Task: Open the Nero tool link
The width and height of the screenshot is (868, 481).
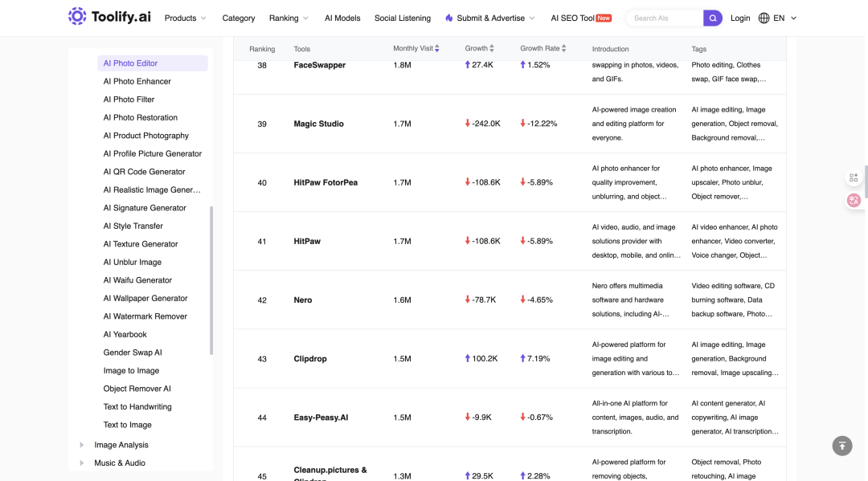Action: [x=303, y=300]
